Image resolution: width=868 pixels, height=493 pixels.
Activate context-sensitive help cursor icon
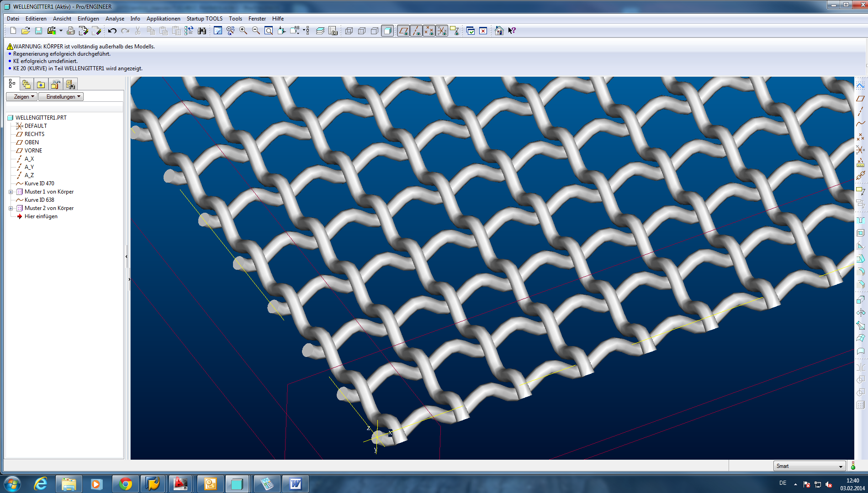[512, 31]
